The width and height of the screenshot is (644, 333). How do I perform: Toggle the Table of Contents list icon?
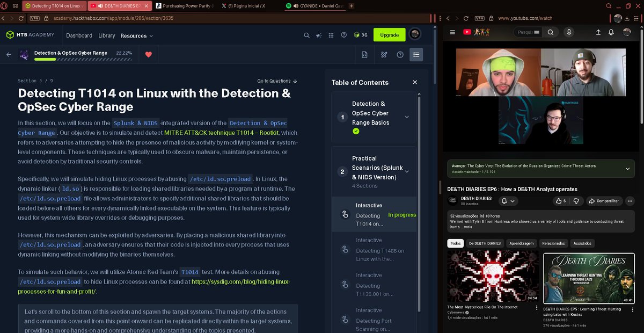coord(416,54)
